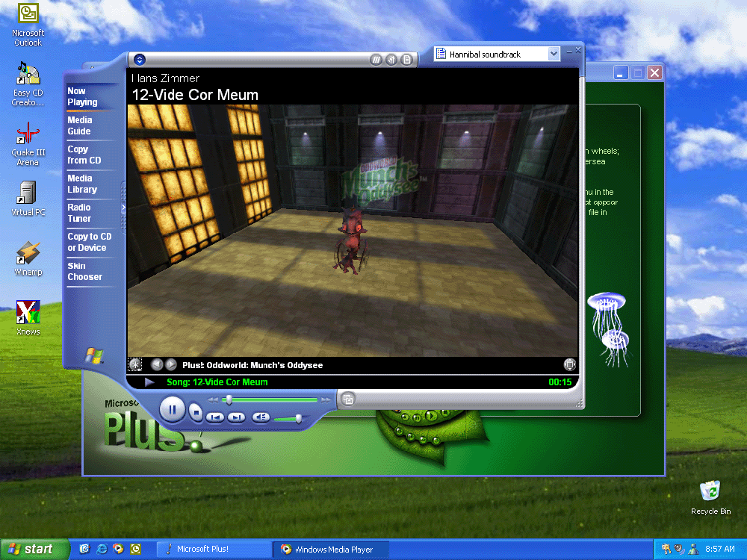747x560 pixels.
Task: Click the third system tray icon beside the clock
Action: [x=694, y=549]
